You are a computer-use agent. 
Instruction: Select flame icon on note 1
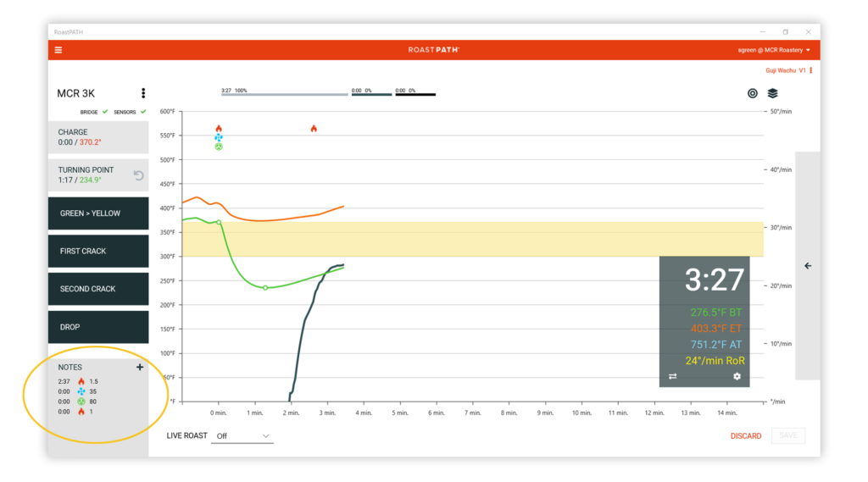(81, 412)
